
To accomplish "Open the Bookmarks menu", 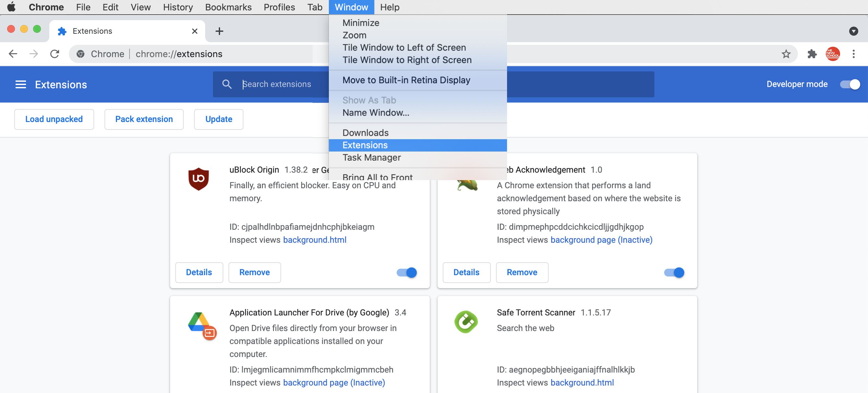I will (228, 7).
